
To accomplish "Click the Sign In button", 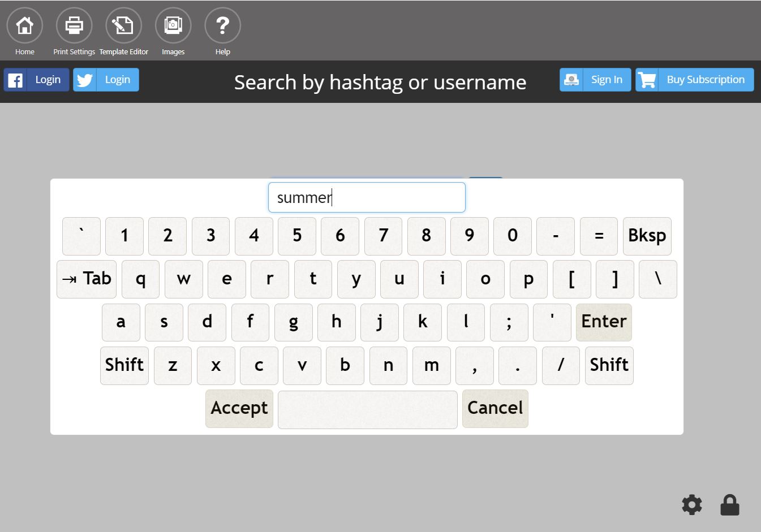I will point(607,79).
